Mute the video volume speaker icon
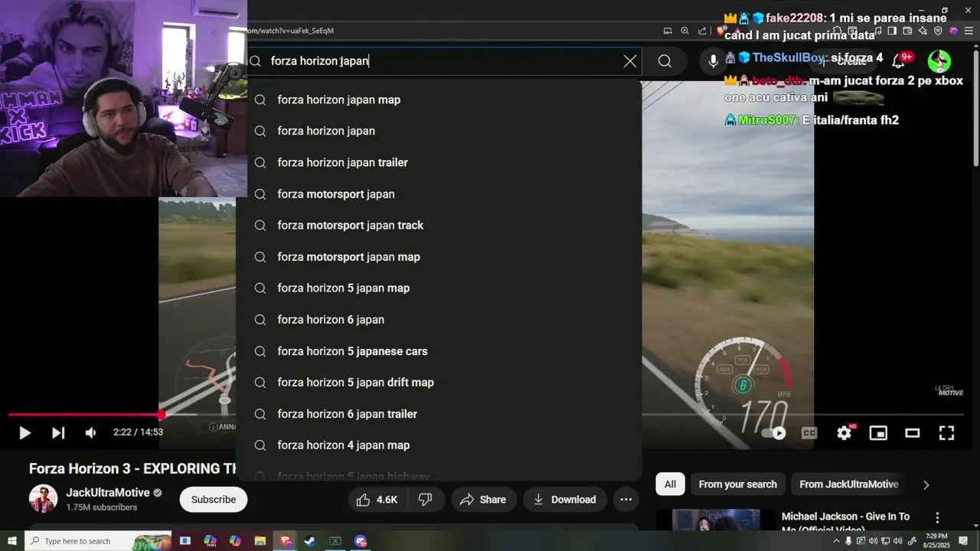Viewport: 980px width, 551px height. pyautogui.click(x=91, y=433)
